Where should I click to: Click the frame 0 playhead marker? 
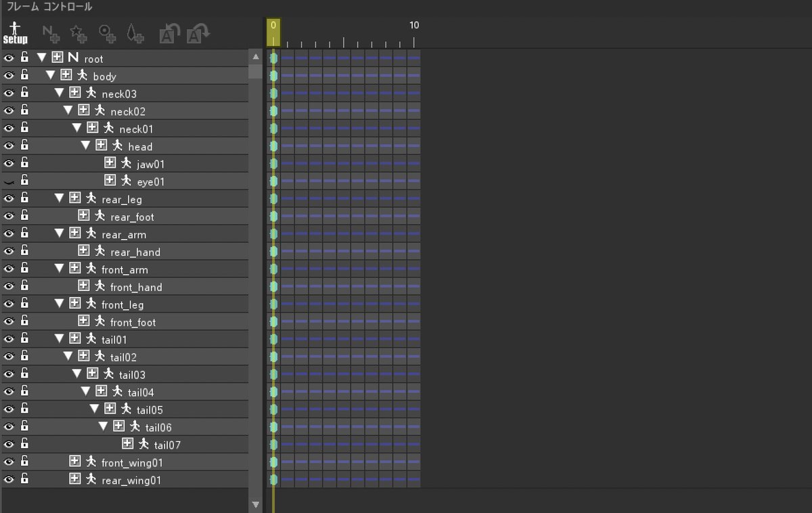coord(273,32)
